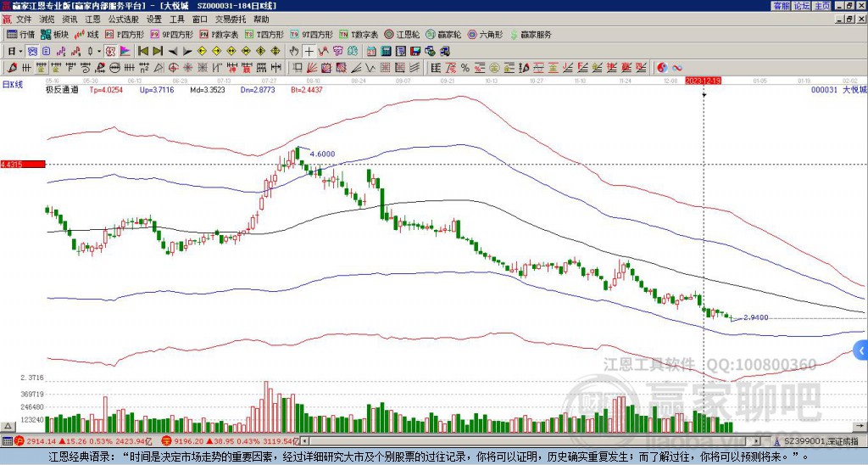Open the 行情 market quotes view
This screenshot has height=465, width=868.
[x=20, y=34]
